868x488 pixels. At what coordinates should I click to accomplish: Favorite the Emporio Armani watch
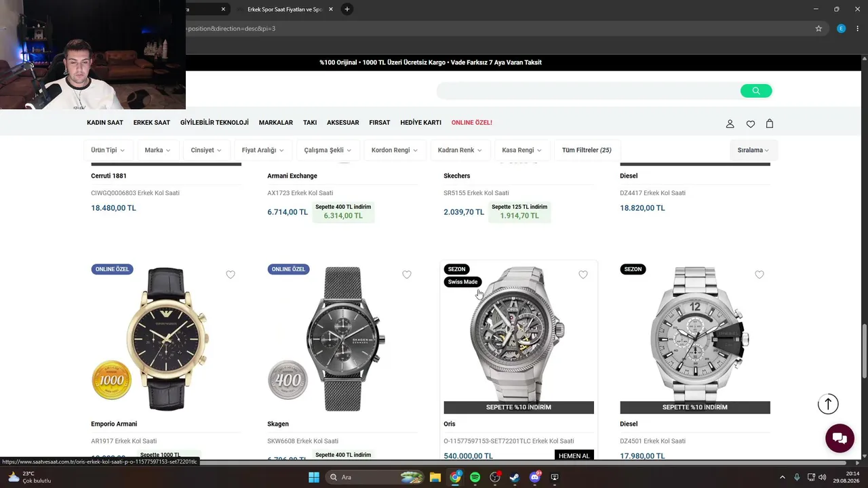pos(231,274)
